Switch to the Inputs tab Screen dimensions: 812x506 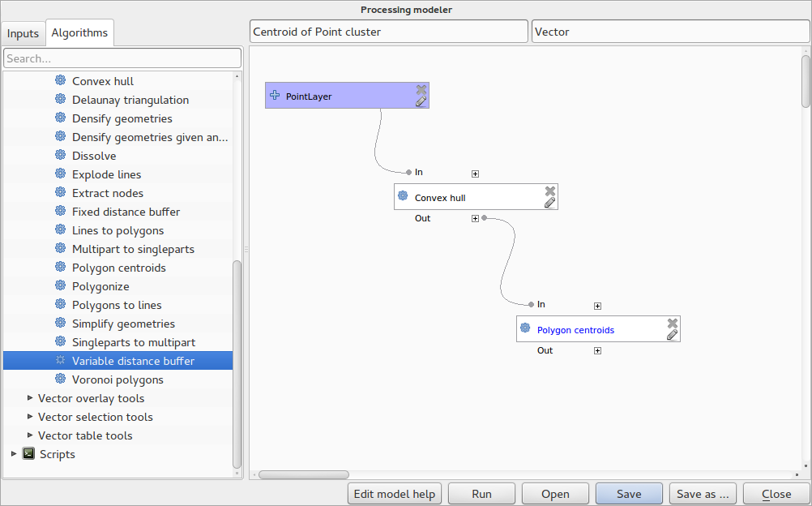point(23,33)
